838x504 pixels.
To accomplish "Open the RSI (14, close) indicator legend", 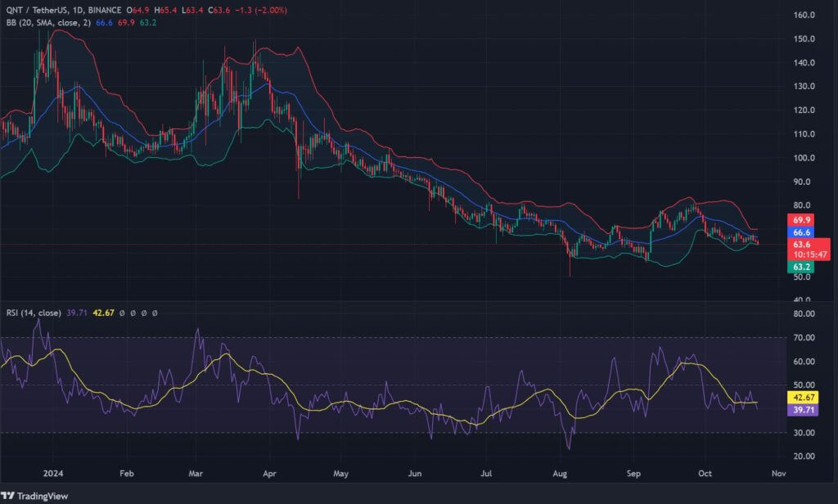I will [x=34, y=313].
